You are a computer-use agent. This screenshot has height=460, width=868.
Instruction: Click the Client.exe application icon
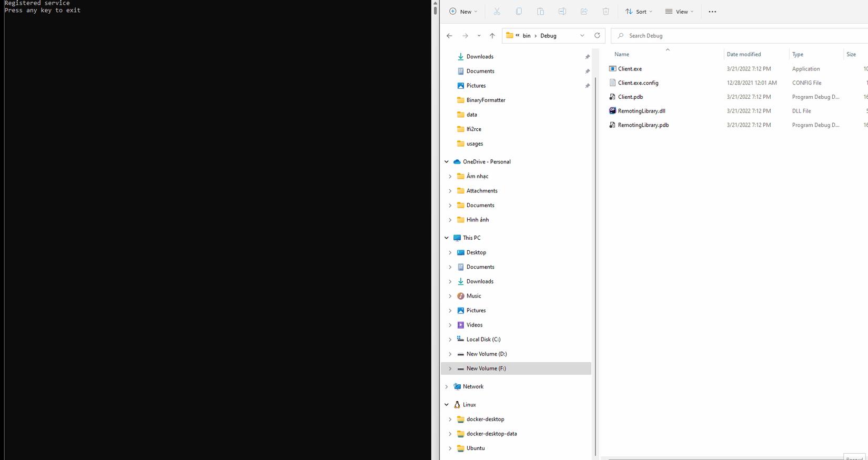[612, 69]
